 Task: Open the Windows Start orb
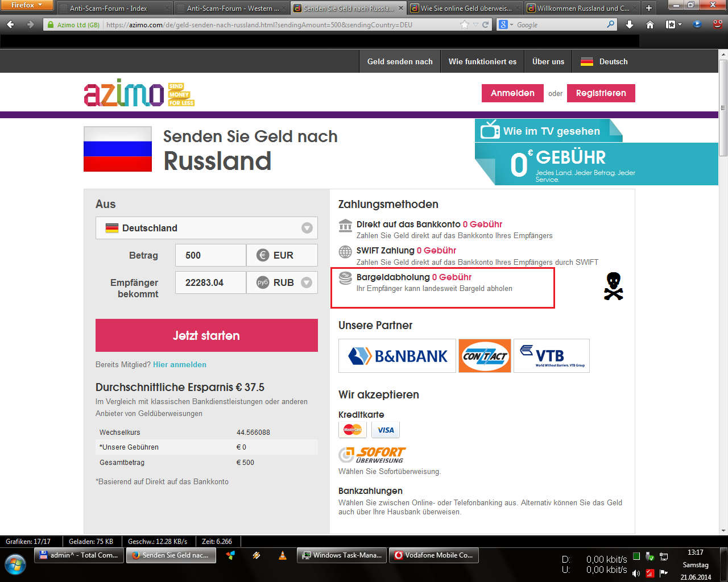[15, 566]
